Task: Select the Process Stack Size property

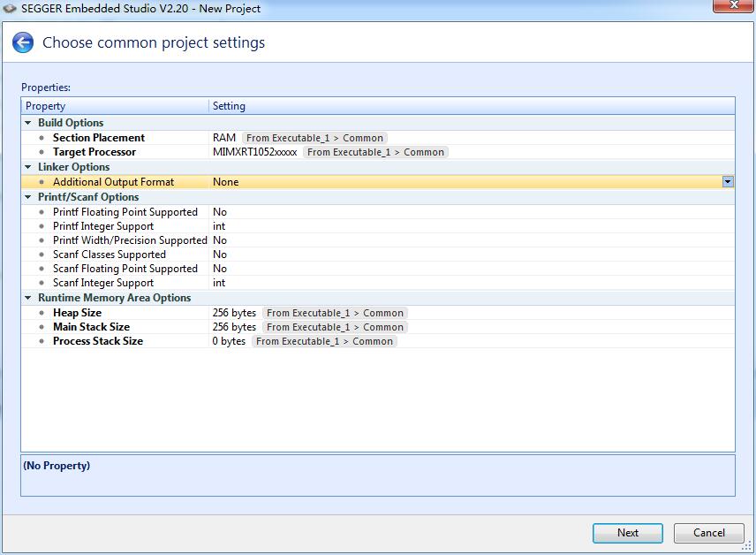Action: click(x=98, y=341)
